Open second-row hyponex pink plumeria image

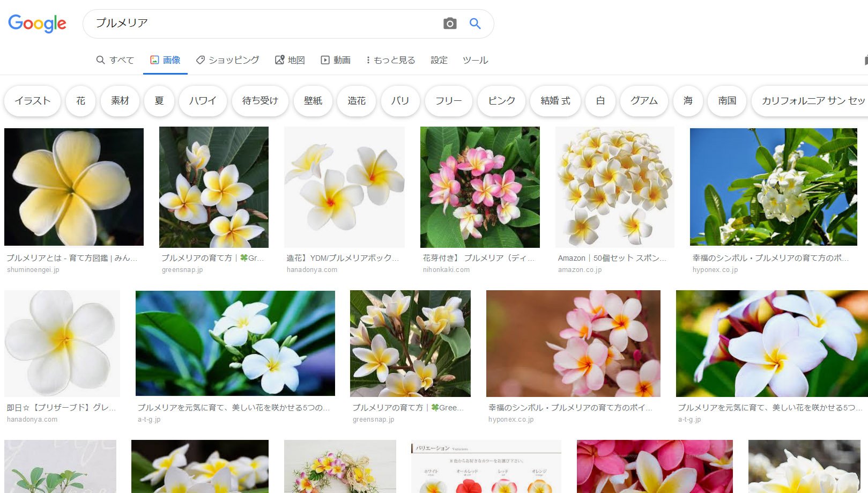click(573, 343)
